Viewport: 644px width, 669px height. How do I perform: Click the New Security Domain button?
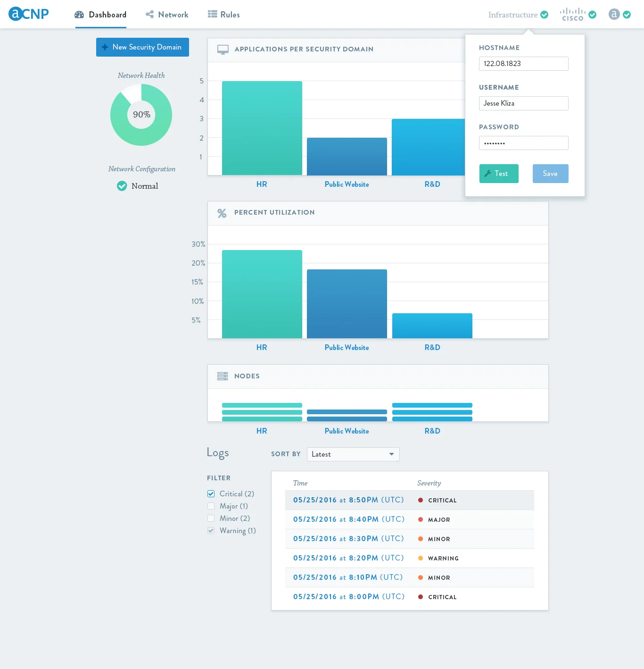pyautogui.click(x=142, y=47)
